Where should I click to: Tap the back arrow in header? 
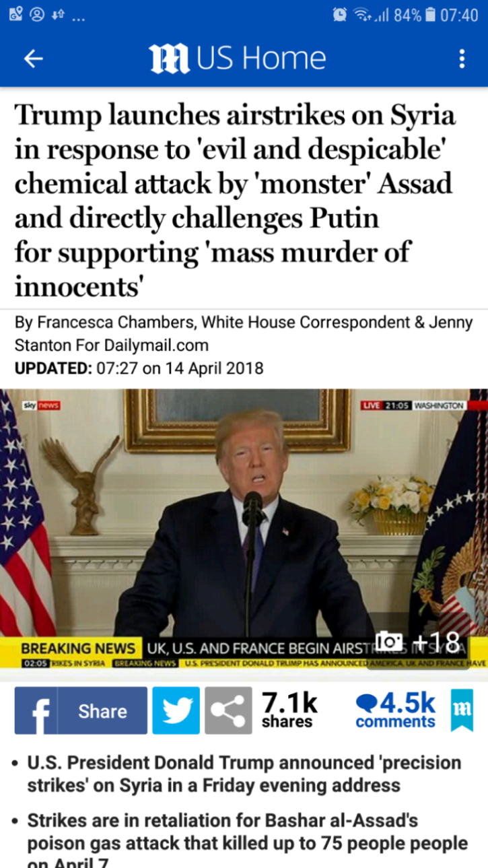33,59
